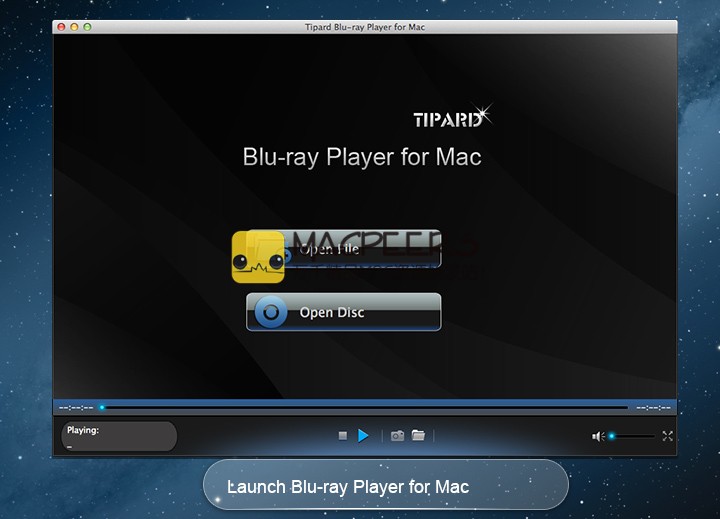Start playback with the blue play icon
The width and height of the screenshot is (720, 519).
pos(363,435)
